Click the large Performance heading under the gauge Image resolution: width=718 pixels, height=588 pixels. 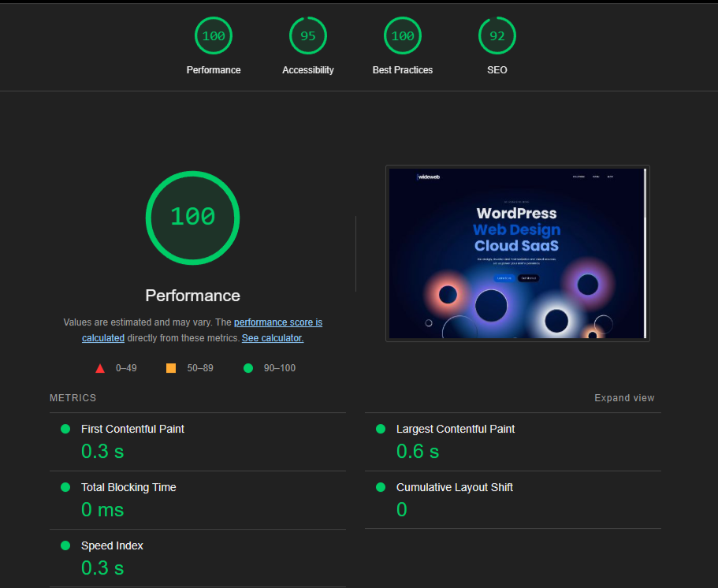[193, 296]
